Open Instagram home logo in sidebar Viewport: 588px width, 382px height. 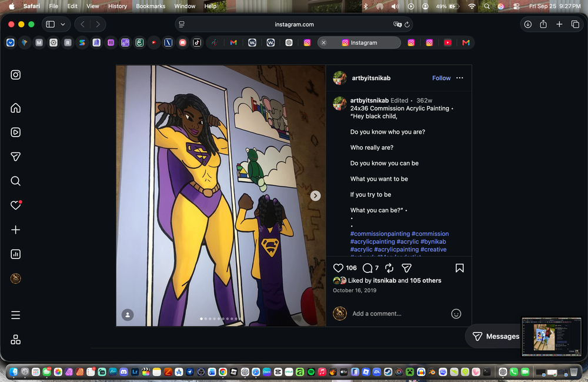[15, 75]
